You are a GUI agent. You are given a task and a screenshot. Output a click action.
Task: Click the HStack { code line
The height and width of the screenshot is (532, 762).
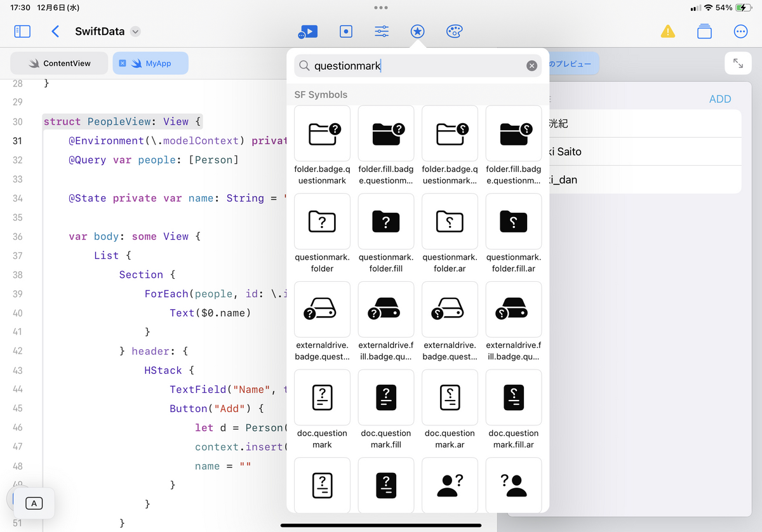(169, 370)
